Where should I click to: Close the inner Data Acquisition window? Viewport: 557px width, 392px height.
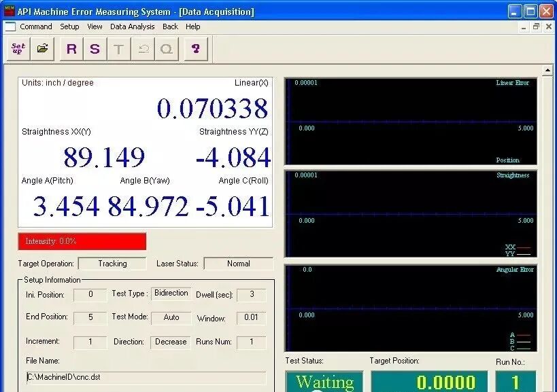coord(548,27)
